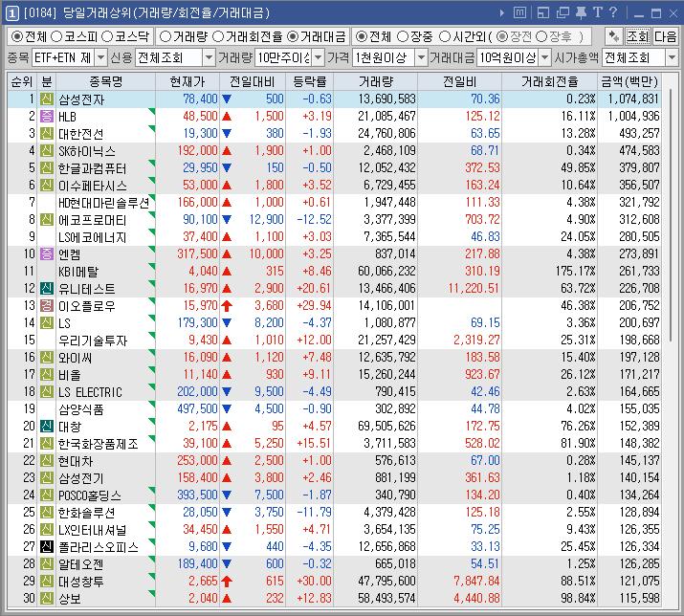The width and height of the screenshot is (684, 616).
Task: Click the 경 badge in the 이오플로우 row
Action: [x=47, y=305]
